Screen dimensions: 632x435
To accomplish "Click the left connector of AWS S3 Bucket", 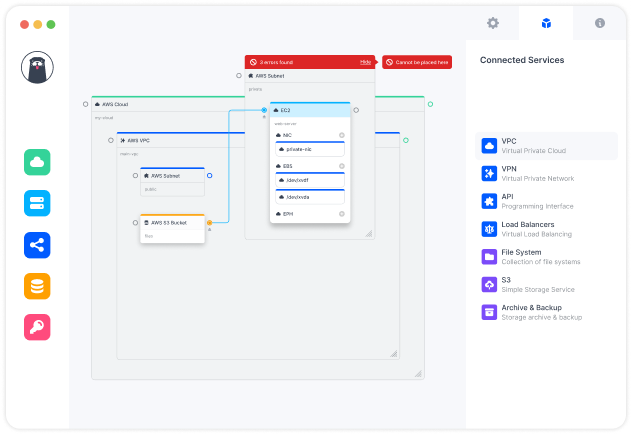I will point(135,223).
